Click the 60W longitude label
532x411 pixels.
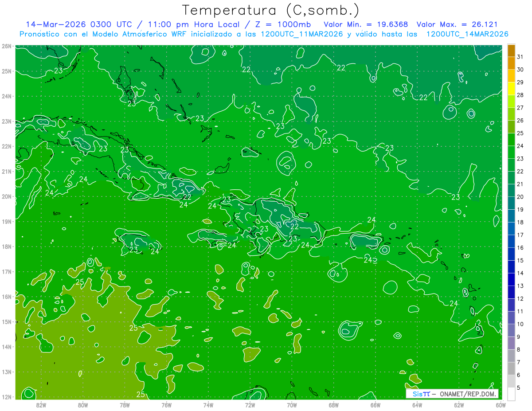coord(501,405)
